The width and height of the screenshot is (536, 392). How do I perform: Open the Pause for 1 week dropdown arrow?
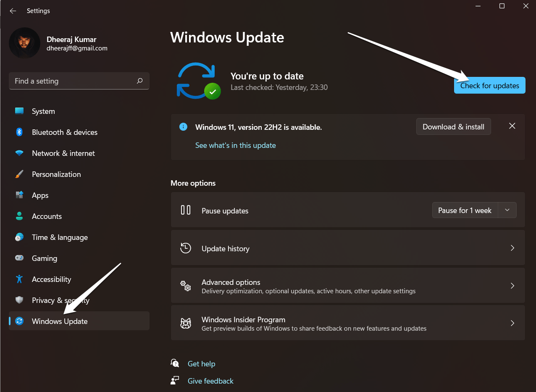pyautogui.click(x=507, y=210)
